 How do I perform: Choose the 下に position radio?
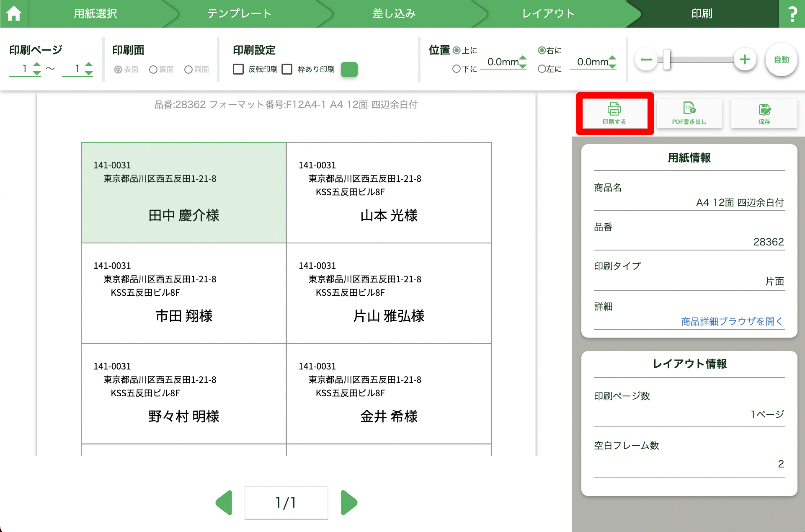pyautogui.click(x=457, y=69)
